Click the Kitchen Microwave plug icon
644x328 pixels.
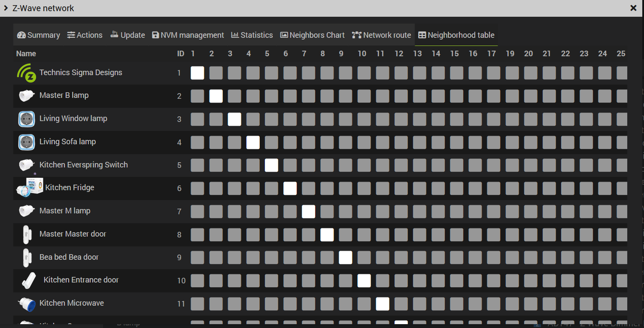point(27,304)
